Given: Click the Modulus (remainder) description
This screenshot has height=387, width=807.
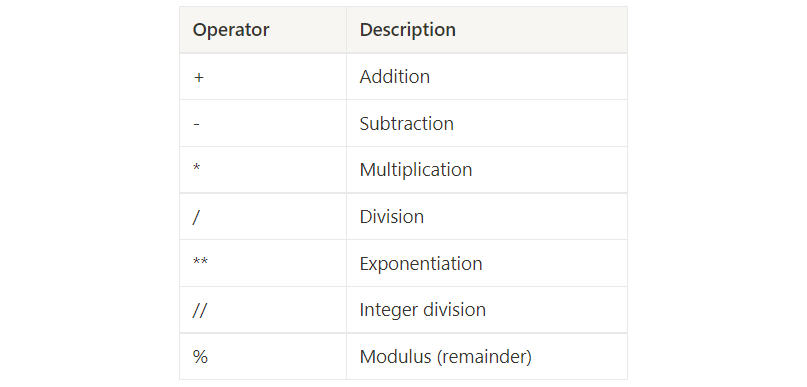Looking at the screenshot, I should [446, 357].
